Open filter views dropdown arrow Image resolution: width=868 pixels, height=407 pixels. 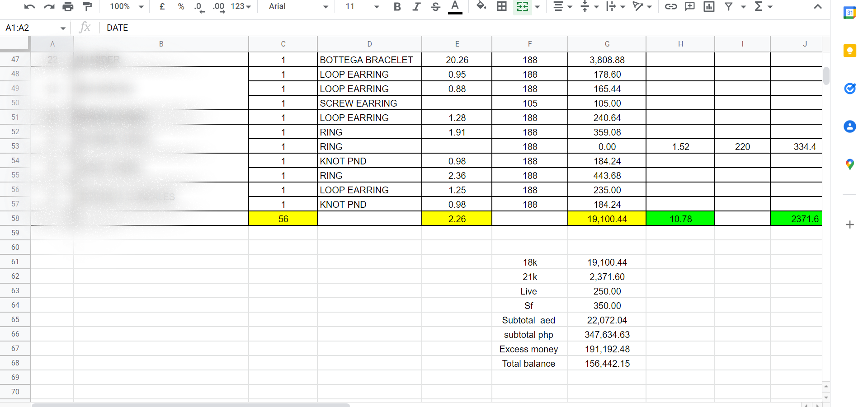tap(743, 7)
